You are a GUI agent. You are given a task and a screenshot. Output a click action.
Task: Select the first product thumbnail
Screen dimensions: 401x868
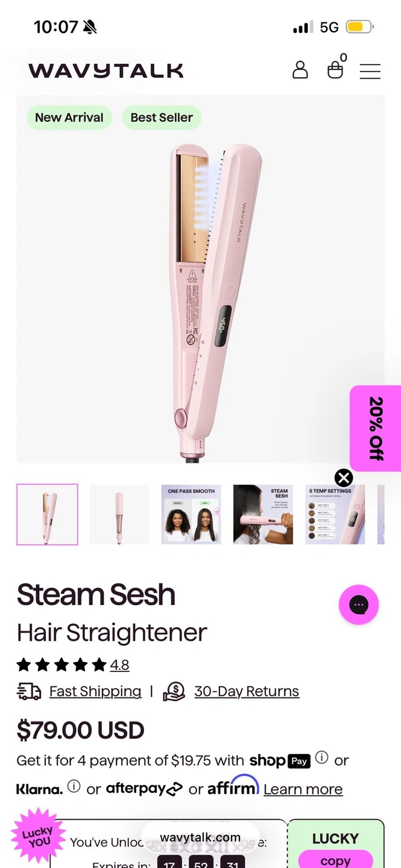pos(47,514)
